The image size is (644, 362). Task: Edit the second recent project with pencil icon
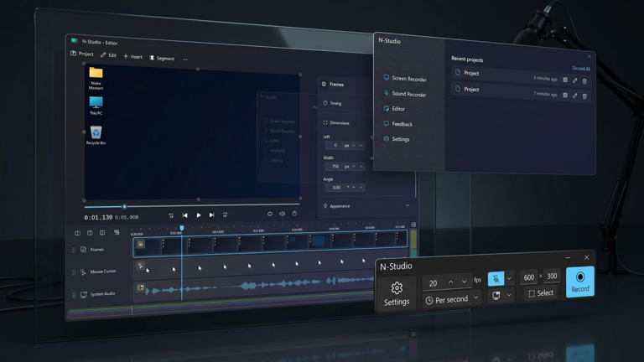pos(574,96)
